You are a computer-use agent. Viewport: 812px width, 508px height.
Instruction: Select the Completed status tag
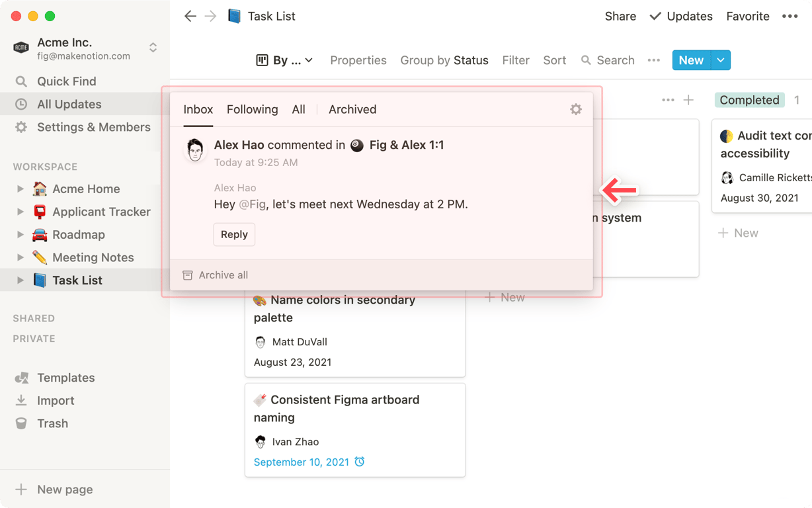tap(749, 100)
